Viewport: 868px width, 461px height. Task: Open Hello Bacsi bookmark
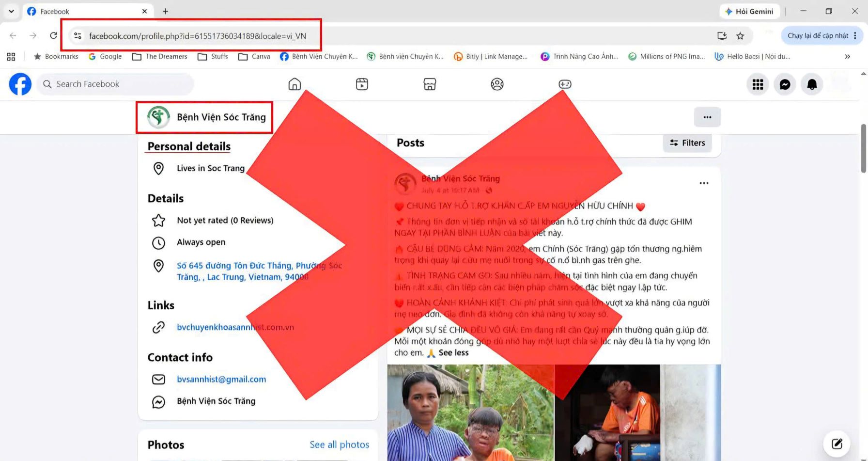click(753, 57)
